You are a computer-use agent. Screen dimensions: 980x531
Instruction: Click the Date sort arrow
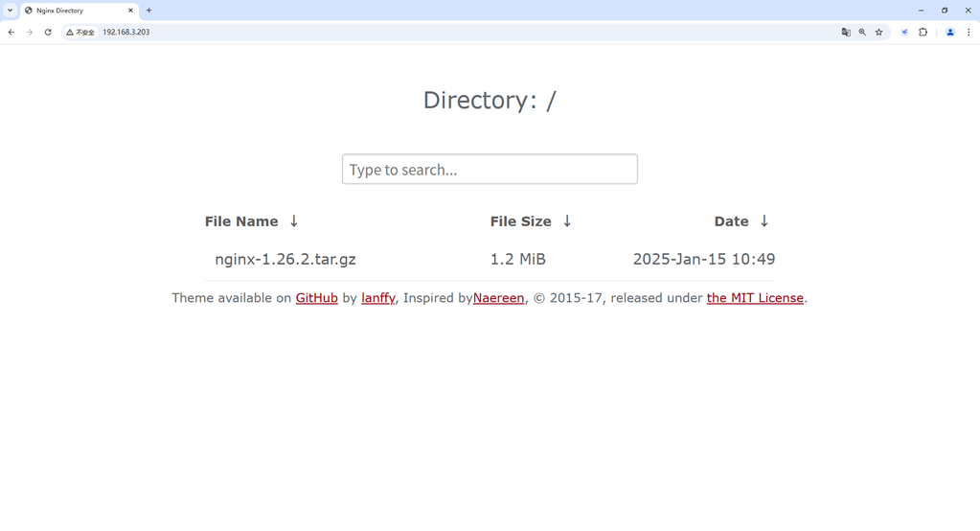click(764, 220)
